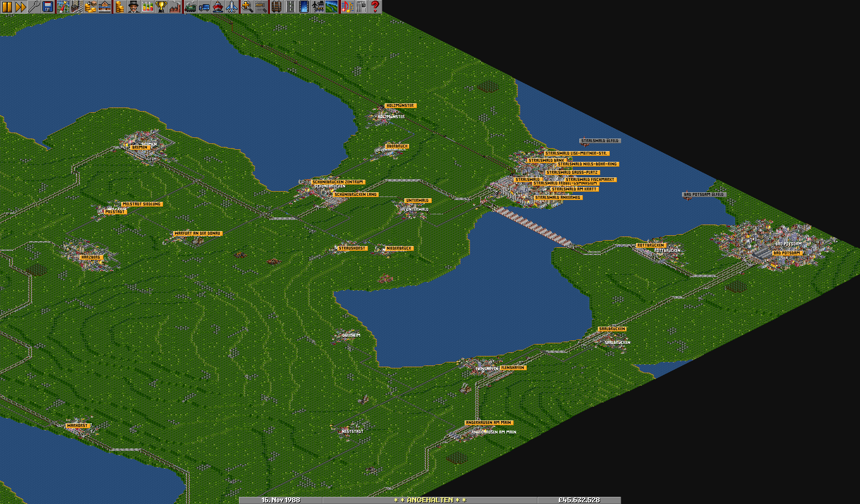This screenshot has height=504, width=860.
Task: Open the ship list
Action: tap(218, 7)
